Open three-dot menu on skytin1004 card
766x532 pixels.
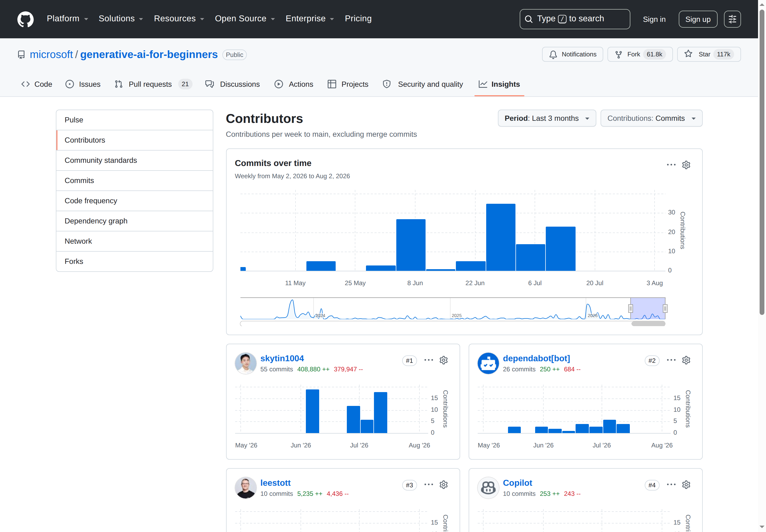pyautogui.click(x=428, y=360)
